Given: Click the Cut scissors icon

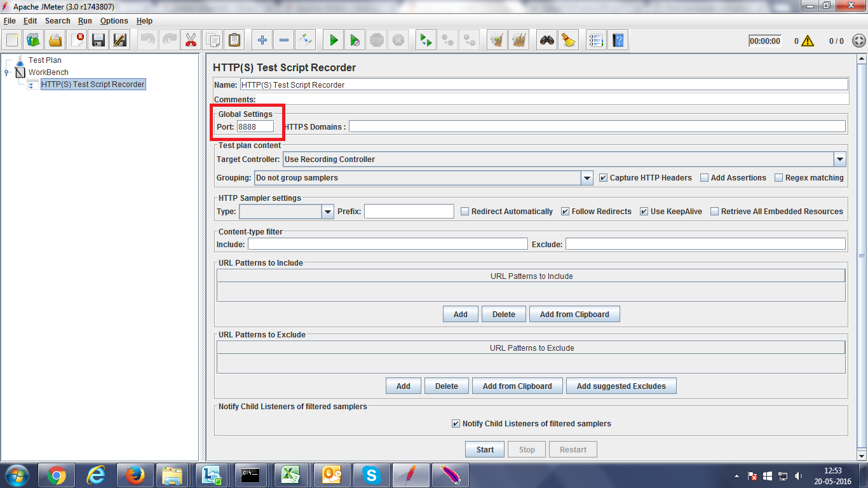Looking at the screenshot, I should (191, 41).
